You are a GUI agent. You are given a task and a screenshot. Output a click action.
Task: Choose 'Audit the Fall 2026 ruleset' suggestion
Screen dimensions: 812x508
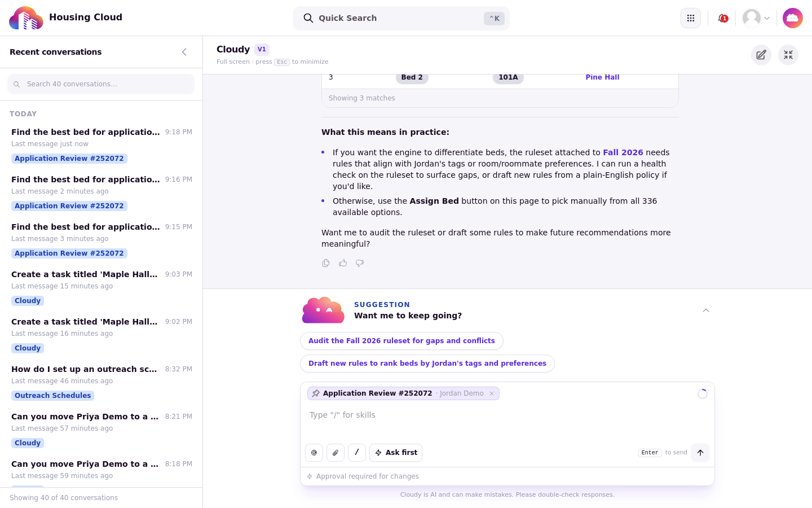click(x=401, y=341)
